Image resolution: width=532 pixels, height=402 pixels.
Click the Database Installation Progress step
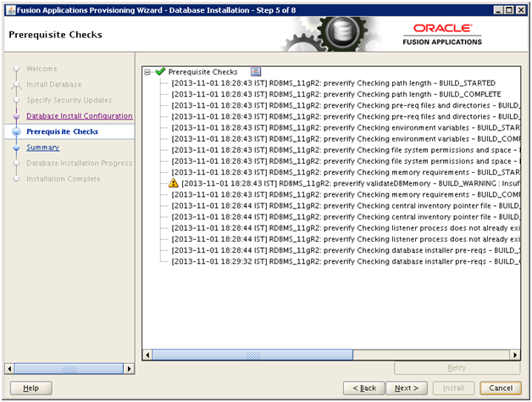pos(80,163)
